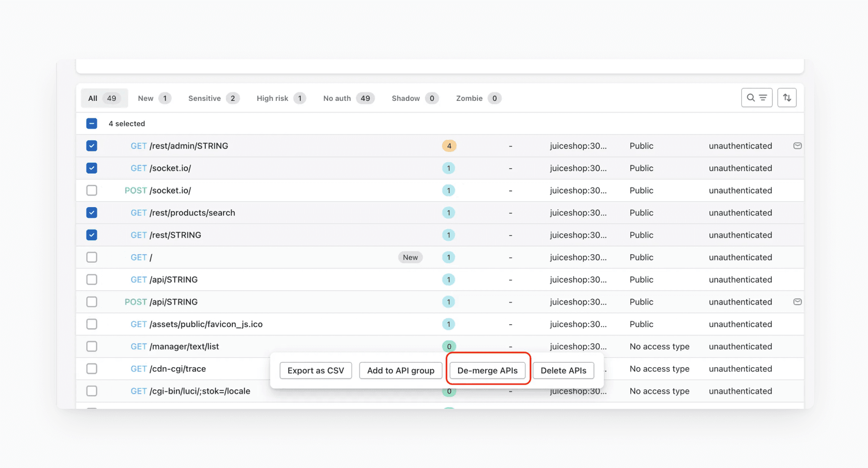Switch to the New tab
Screen dimensions: 868x468
click(154, 98)
